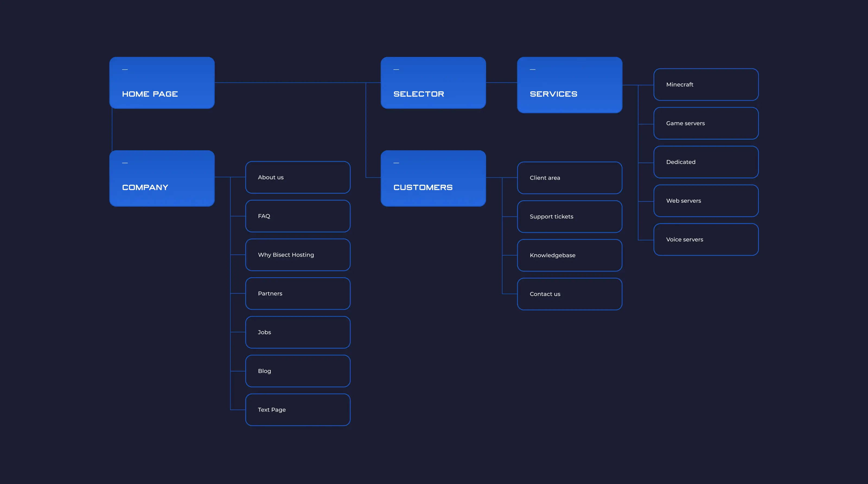Image resolution: width=868 pixels, height=484 pixels.
Task: Select the FAQ page box
Action: [298, 216]
